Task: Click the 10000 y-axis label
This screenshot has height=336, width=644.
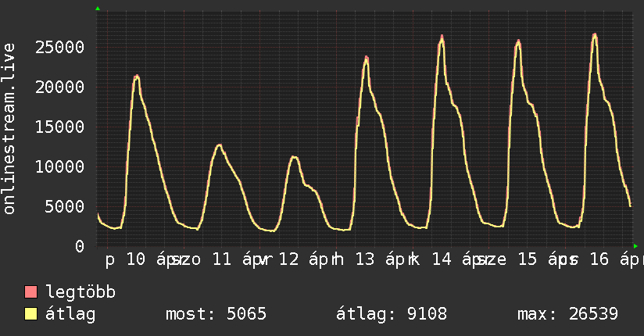Action: click(x=59, y=166)
